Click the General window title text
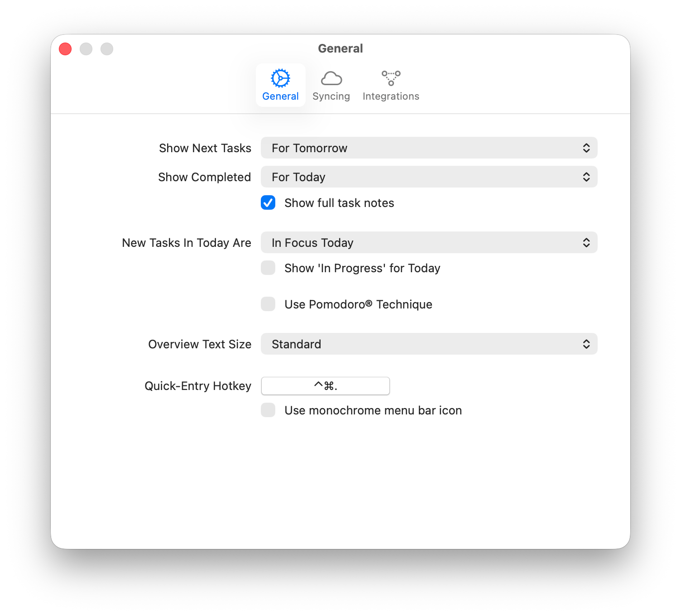 click(x=340, y=48)
